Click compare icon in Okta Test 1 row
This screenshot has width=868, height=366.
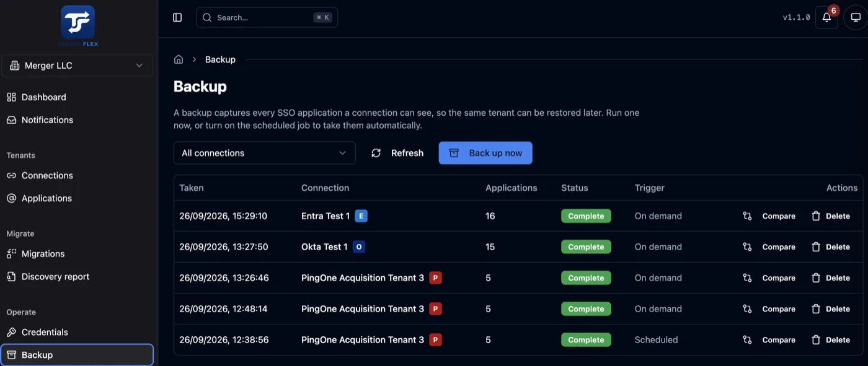[747, 247]
